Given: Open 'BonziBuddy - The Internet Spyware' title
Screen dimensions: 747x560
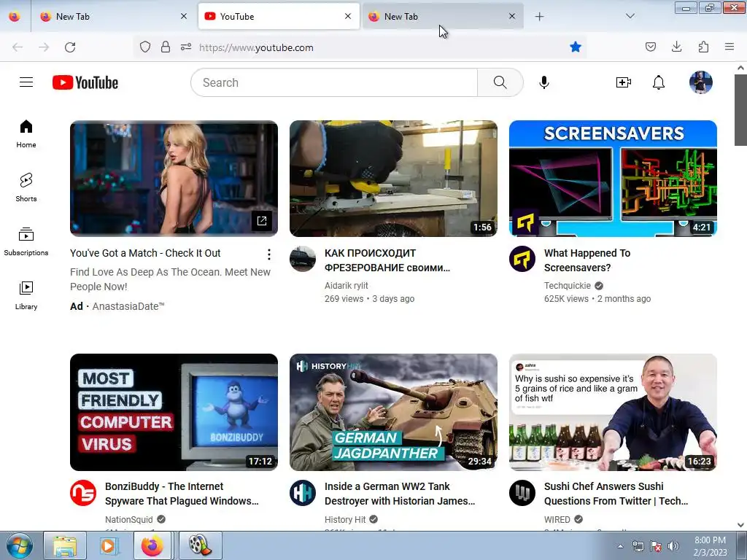Looking at the screenshot, I should (182, 494).
